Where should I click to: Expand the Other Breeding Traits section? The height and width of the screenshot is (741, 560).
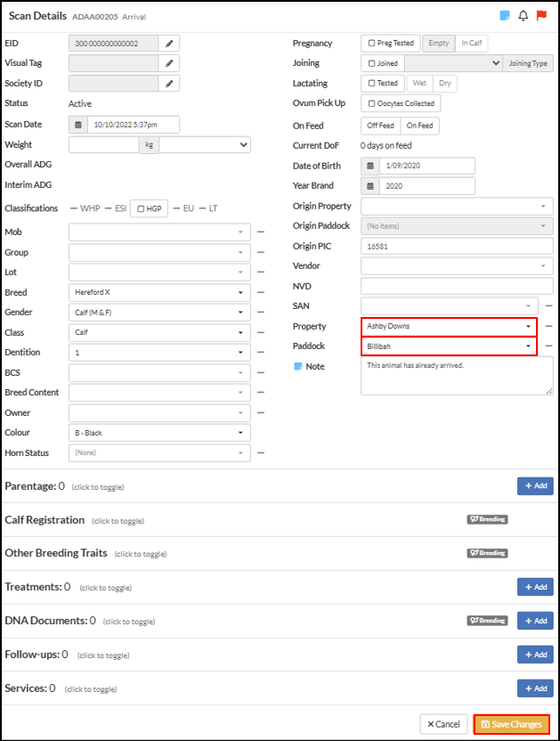click(x=56, y=553)
